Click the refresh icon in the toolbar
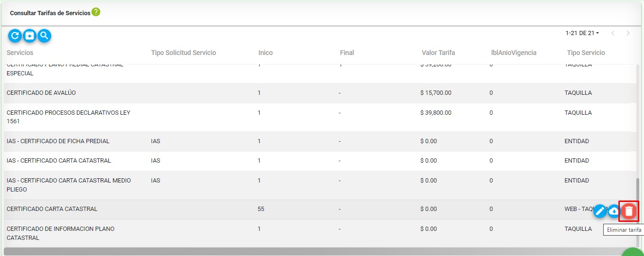This screenshot has width=644, height=256. (x=15, y=36)
